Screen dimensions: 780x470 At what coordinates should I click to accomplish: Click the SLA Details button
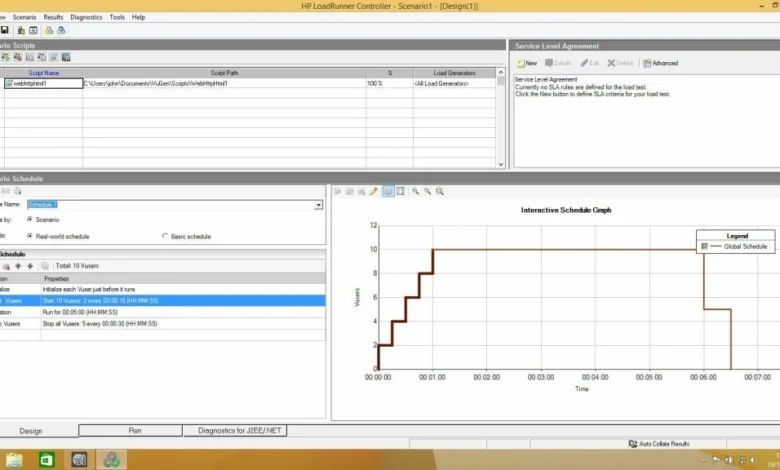(x=558, y=63)
